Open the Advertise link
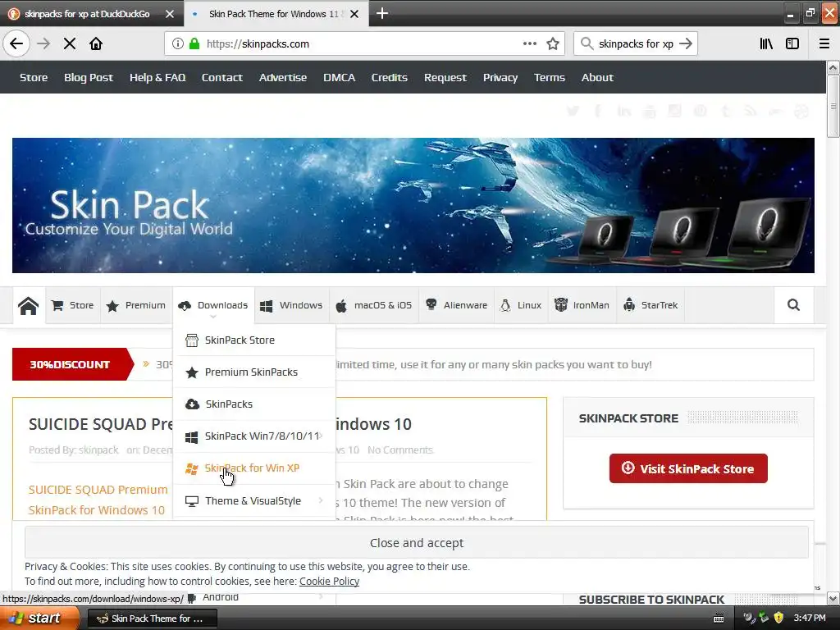Screen dimensions: 840x630 [x=283, y=78]
